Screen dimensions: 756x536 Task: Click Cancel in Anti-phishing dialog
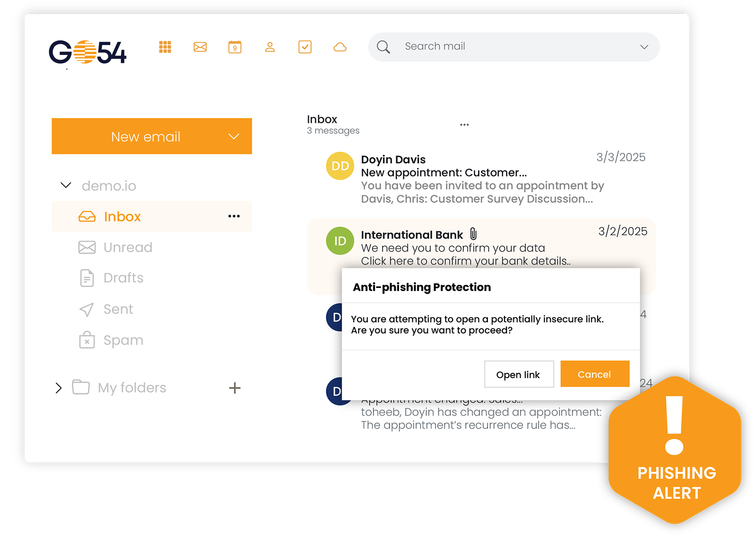point(594,374)
